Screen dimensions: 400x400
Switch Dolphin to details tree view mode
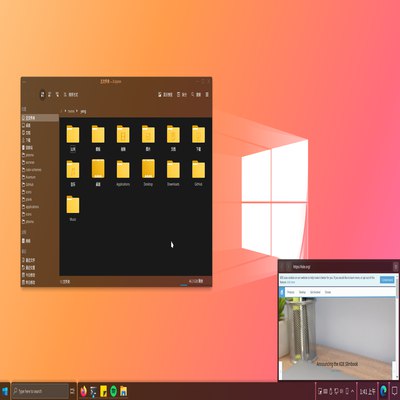click(57, 95)
